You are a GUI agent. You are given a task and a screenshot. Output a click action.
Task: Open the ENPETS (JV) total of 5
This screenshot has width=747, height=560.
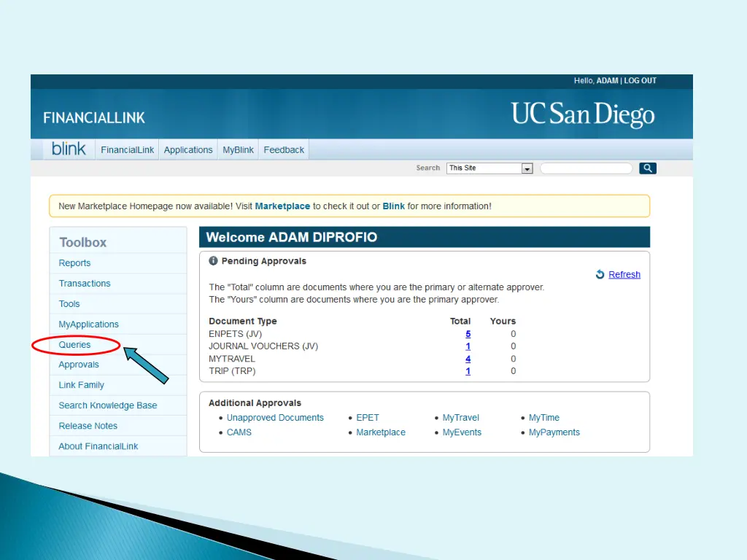(468, 334)
